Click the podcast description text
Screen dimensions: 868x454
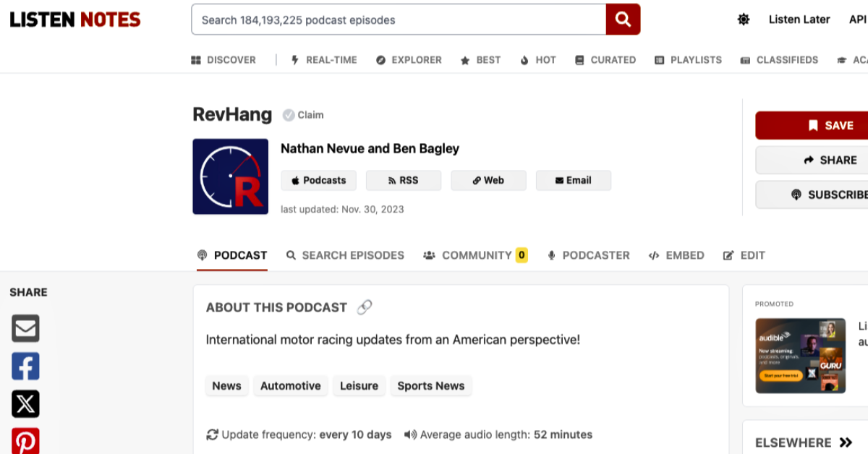pyautogui.click(x=393, y=340)
